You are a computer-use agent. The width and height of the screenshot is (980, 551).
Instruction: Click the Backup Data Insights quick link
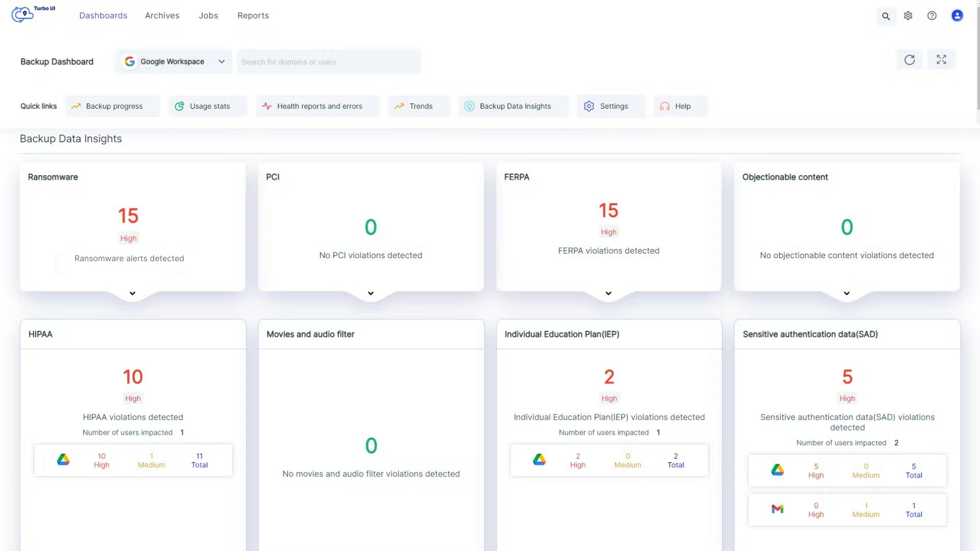point(514,106)
